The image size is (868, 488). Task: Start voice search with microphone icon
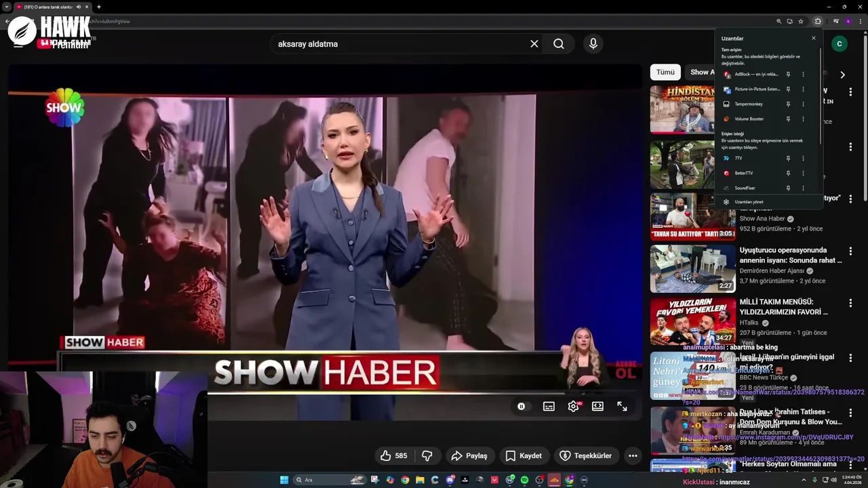[x=593, y=44]
